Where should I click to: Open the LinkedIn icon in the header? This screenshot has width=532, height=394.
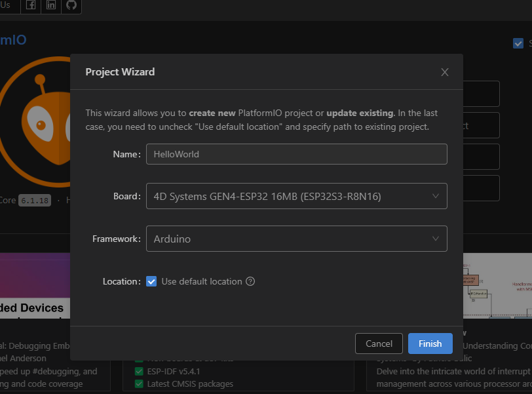pyautogui.click(x=51, y=5)
